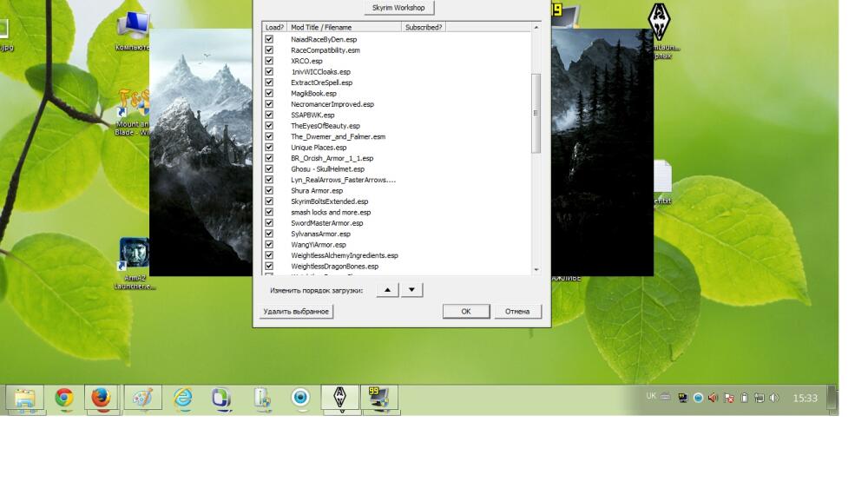Open the text file desktop icon
This screenshot has height=488, width=868.
tap(662, 182)
